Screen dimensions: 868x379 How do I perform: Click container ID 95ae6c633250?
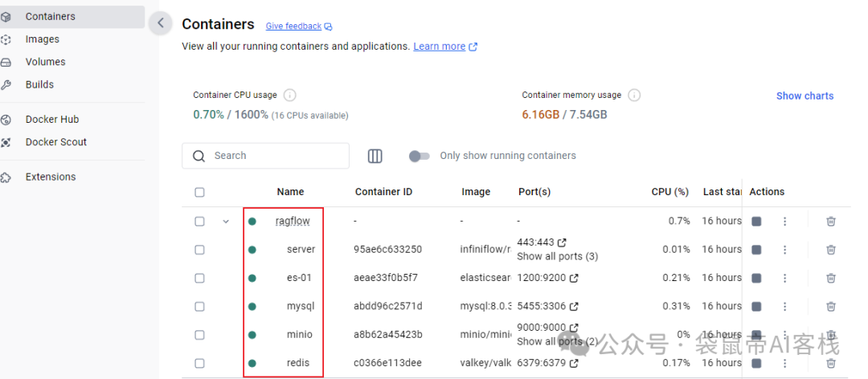pos(387,250)
